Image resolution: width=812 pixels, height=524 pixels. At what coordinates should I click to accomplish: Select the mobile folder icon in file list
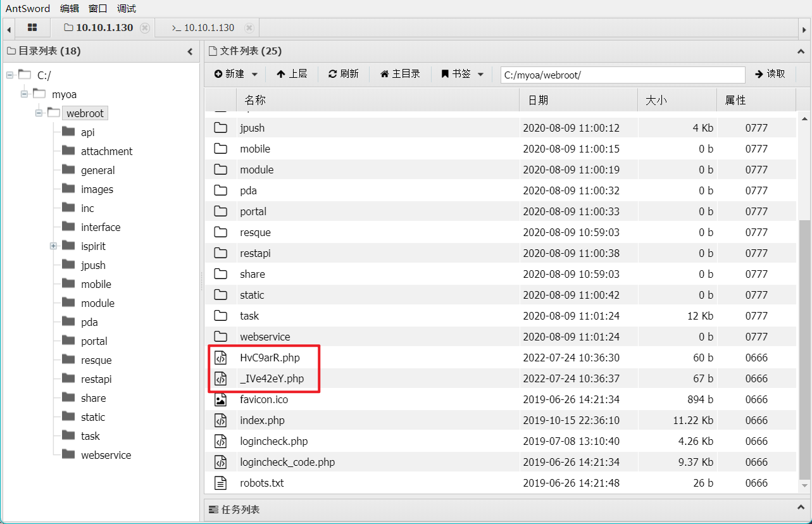[x=220, y=149]
